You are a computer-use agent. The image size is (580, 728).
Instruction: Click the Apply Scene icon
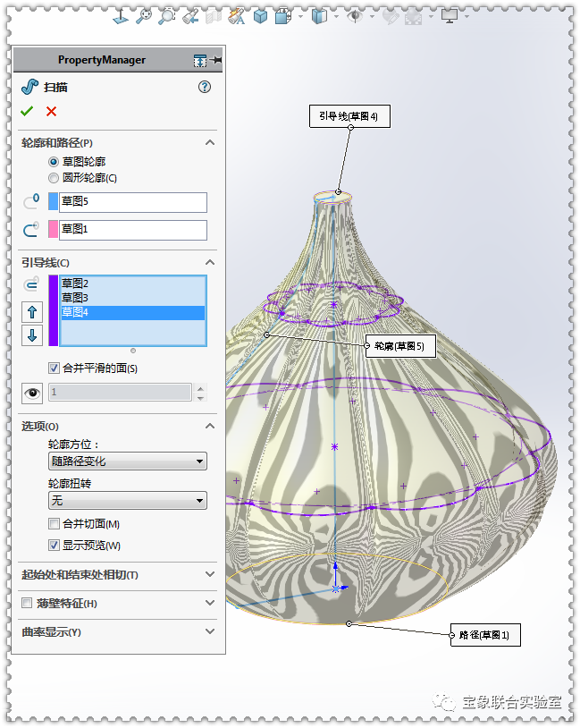pyautogui.click(x=414, y=17)
